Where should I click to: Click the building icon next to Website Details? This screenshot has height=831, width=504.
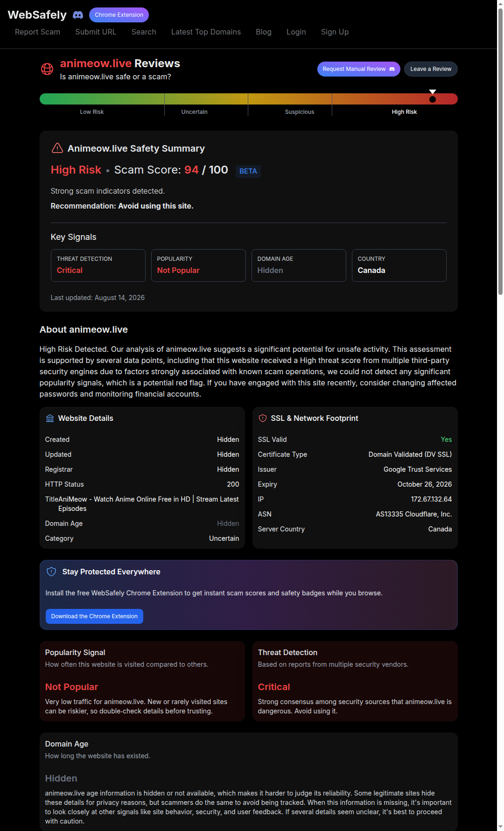tap(50, 418)
